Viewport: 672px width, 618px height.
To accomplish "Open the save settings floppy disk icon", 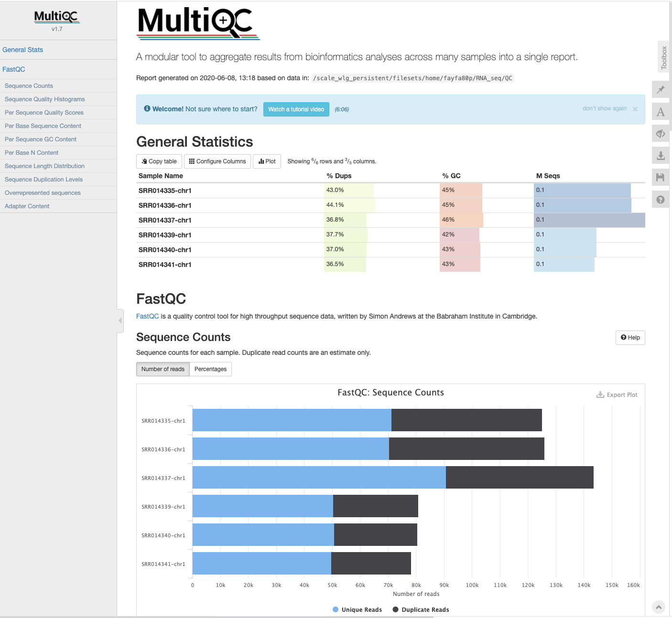I will click(661, 178).
